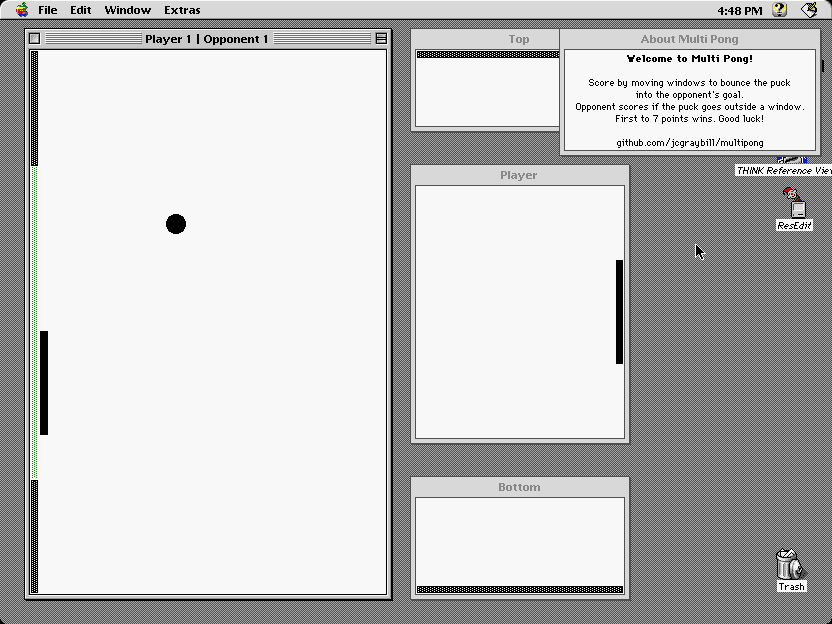Click the github.com/jcgraybill/multipong text
The height and width of the screenshot is (624, 832).
coord(690,143)
